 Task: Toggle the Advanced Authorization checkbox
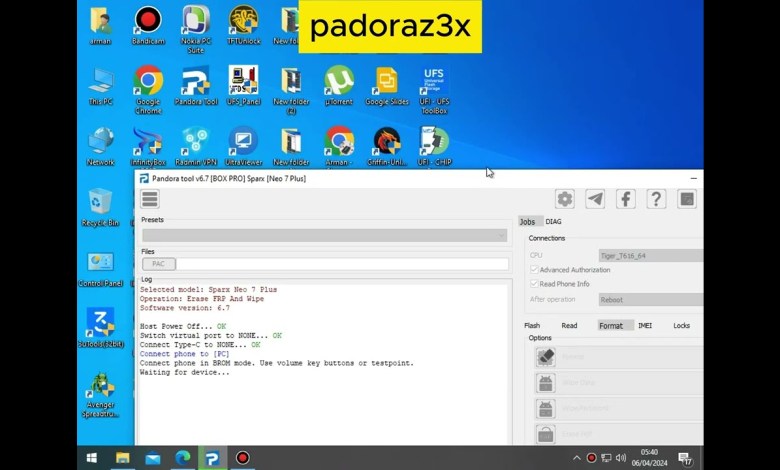pyautogui.click(x=534, y=270)
